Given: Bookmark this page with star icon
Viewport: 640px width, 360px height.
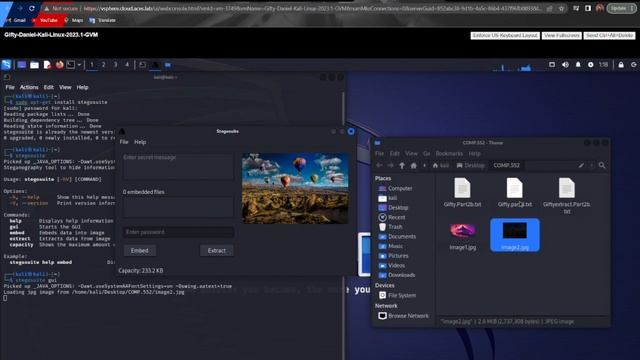Looking at the screenshot, I should (561, 8).
